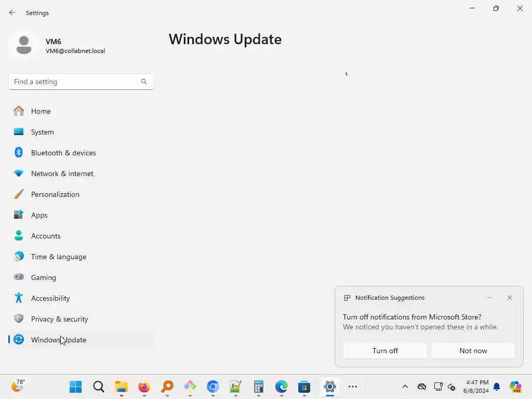
Task: Open the colorful diamond app in taskbar
Action: point(190,387)
